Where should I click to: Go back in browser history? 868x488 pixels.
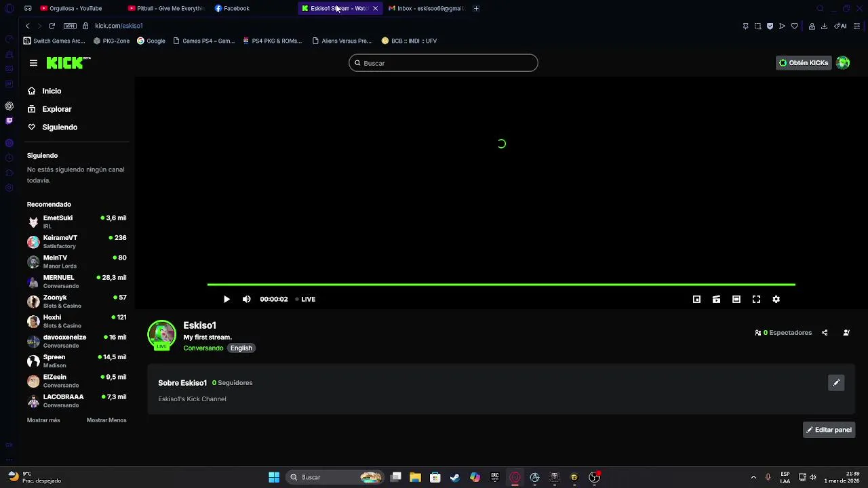pyautogui.click(x=27, y=26)
